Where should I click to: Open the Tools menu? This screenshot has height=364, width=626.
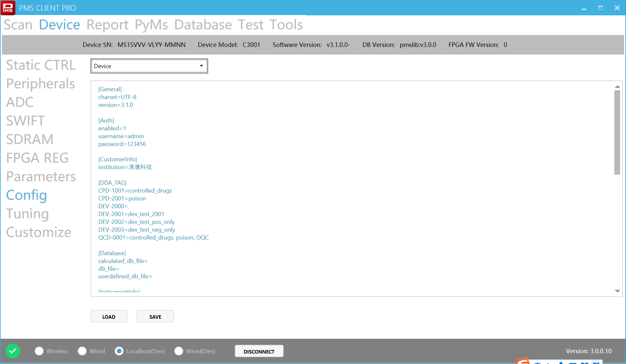[286, 25]
